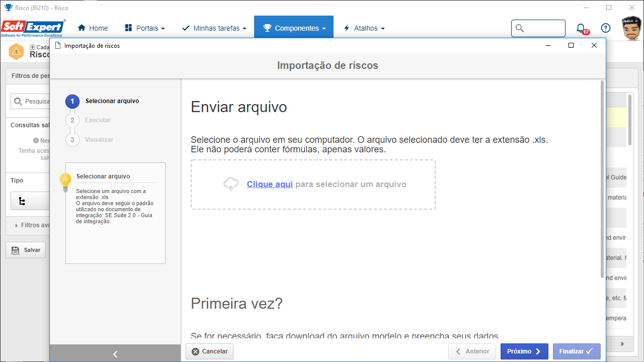Click the trophy icon in window title
Viewport: 644px width, 362px height.
pyautogui.click(x=8, y=8)
